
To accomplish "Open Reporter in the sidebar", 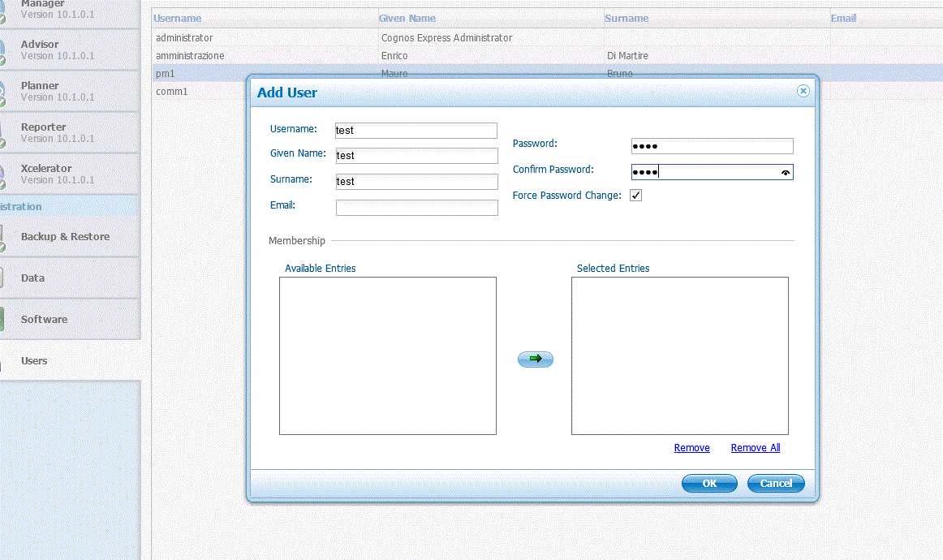I will [70, 132].
